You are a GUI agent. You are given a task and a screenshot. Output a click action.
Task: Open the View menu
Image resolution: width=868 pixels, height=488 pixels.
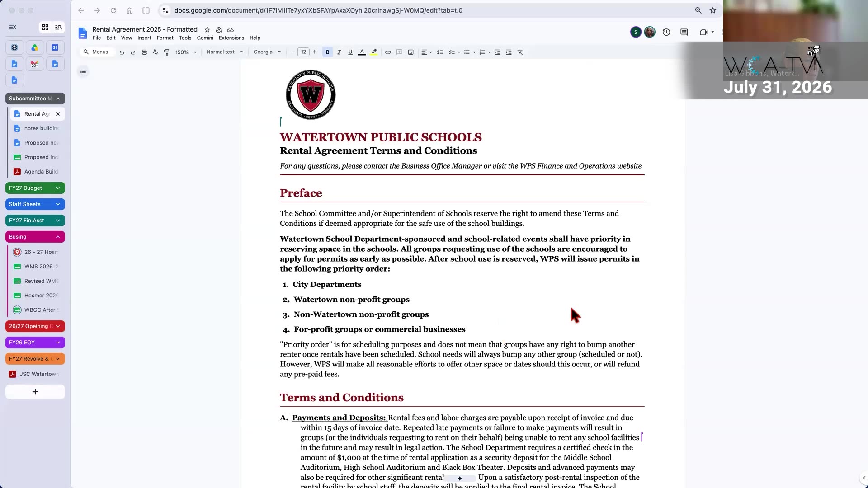pyautogui.click(x=127, y=38)
